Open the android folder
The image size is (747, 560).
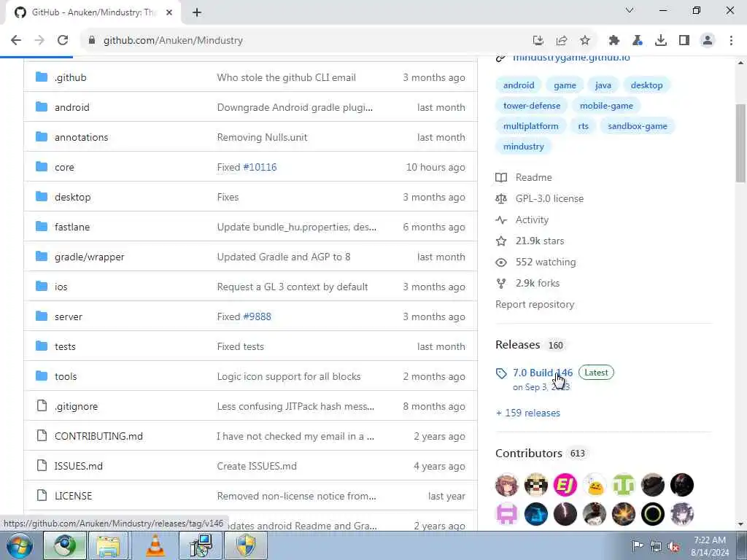[x=72, y=107]
